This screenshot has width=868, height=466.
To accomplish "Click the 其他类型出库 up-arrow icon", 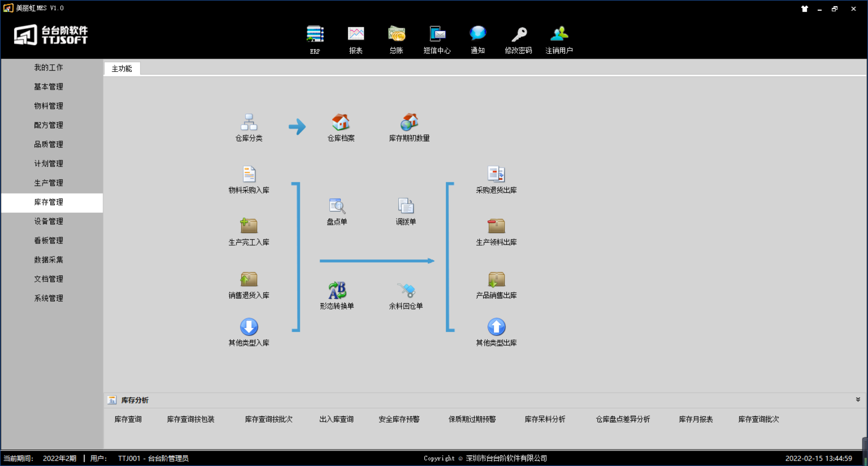I will click(496, 327).
